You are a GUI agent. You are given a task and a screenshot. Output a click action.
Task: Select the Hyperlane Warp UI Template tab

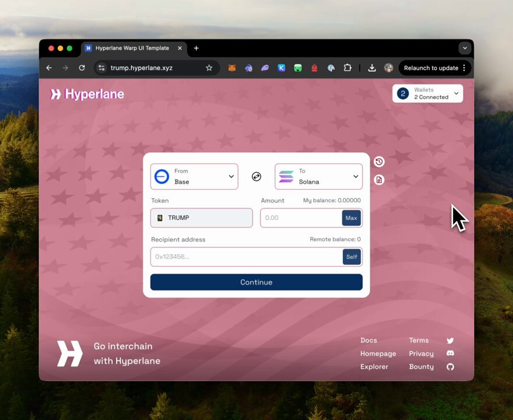132,48
